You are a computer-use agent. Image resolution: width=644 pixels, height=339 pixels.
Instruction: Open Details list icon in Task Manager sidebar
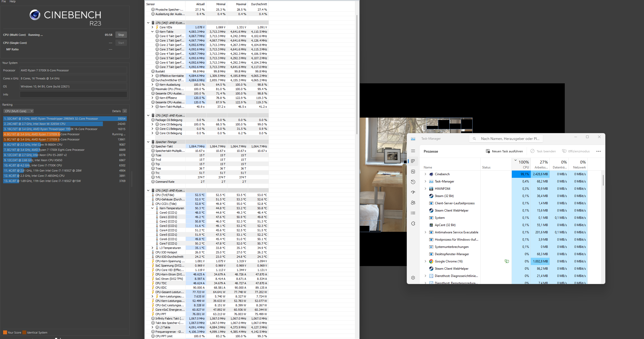pos(413,213)
